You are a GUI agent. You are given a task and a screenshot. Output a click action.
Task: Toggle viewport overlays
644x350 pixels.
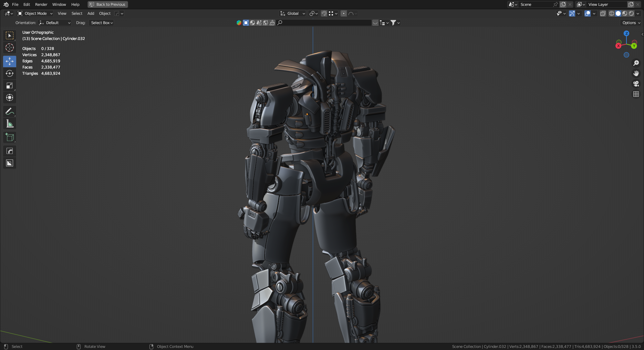pyautogui.click(x=588, y=13)
